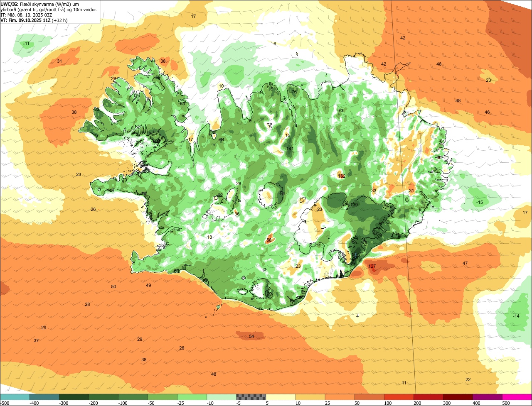Click the 'IT: Mið. 08. 10. 2025 03Z' line
The width and height of the screenshot is (532, 406).
pyautogui.click(x=26, y=15)
